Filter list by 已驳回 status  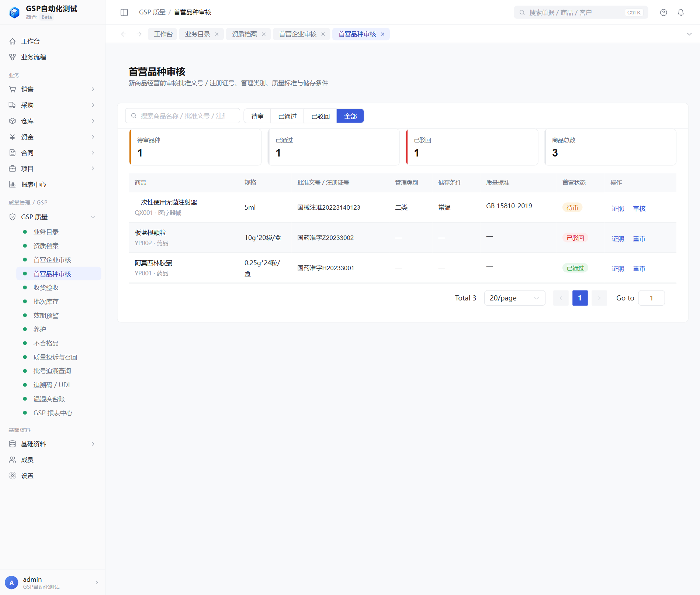(x=320, y=116)
